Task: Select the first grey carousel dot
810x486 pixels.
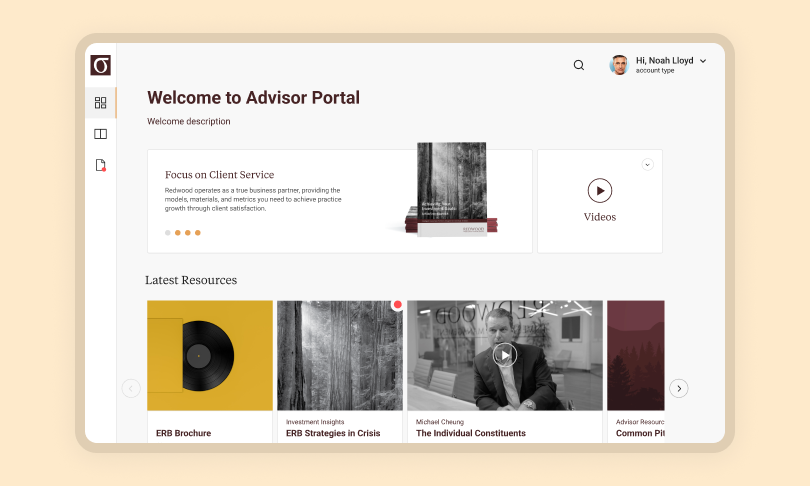Action: [x=167, y=233]
